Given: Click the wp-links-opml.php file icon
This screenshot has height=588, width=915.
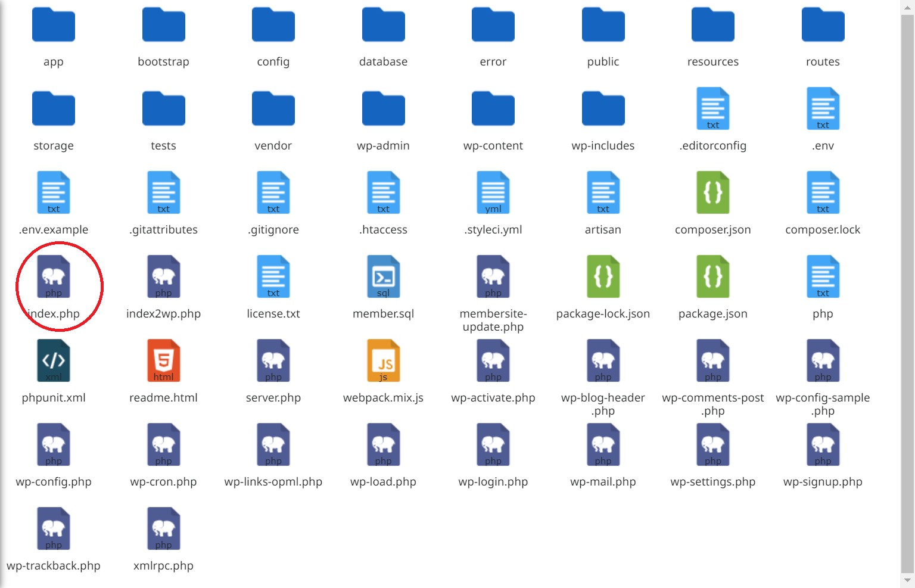Looking at the screenshot, I should click(x=273, y=444).
